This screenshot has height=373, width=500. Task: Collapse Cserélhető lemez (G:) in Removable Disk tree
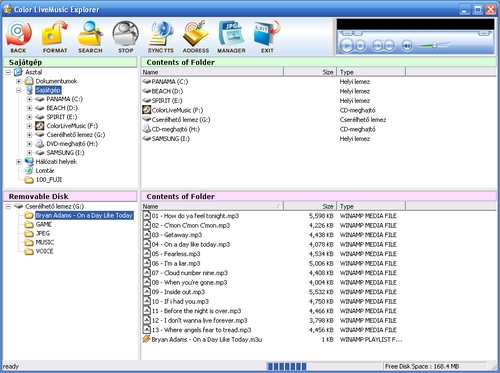point(8,207)
